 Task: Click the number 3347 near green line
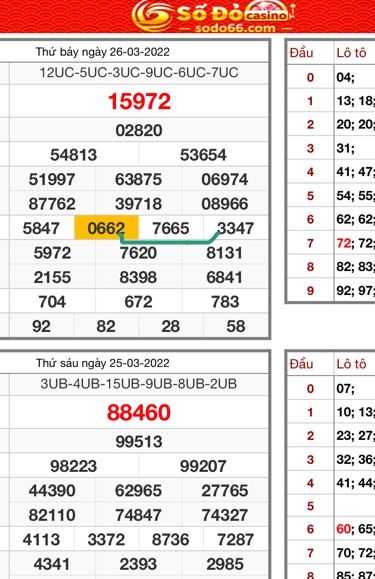pyautogui.click(x=235, y=228)
